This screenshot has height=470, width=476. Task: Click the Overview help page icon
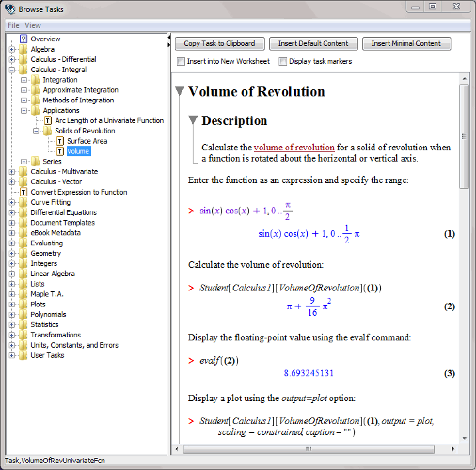click(24, 39)
